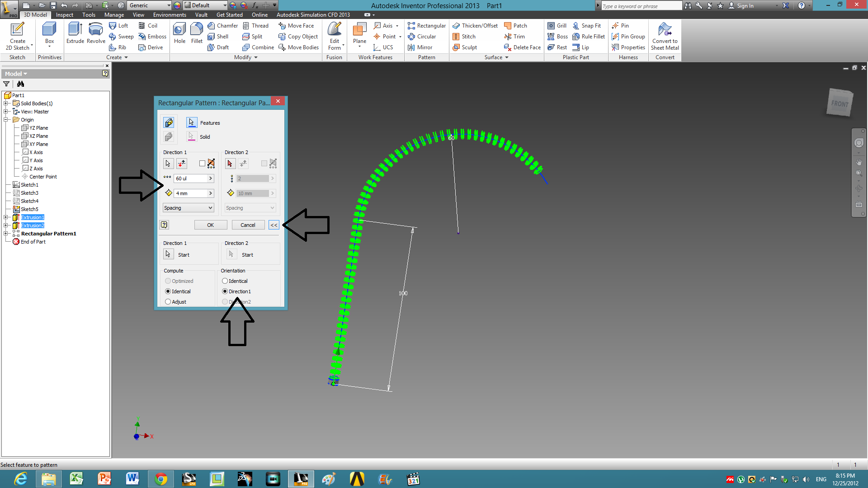Open Direction 1 Spacing dropdown
This screenshot has width=868, height=488.
(x=188, y=208)
